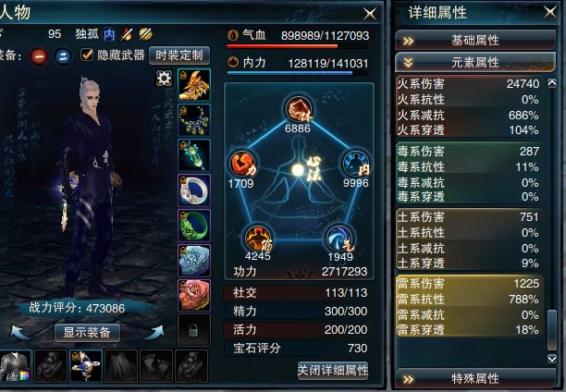
Task: Select the 内 attribute node icon
Action: (355, 164)
